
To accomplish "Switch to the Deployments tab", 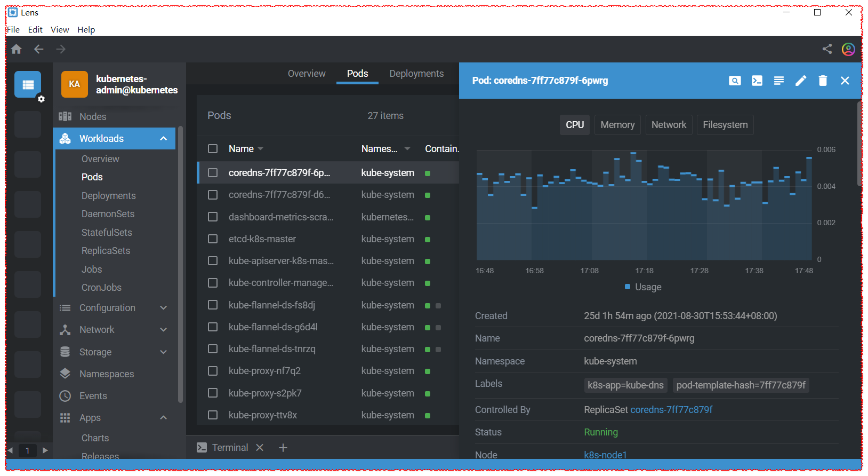I will (x=416, y=74).
